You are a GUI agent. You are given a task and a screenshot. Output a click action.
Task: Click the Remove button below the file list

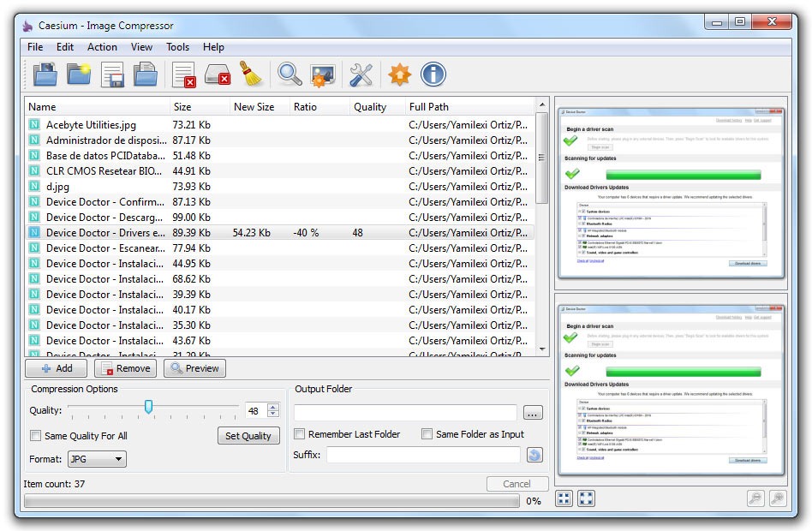tap(125, 368)
